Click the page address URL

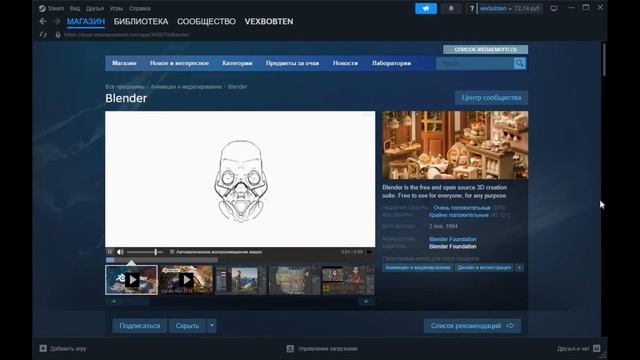tap(127, 35)
